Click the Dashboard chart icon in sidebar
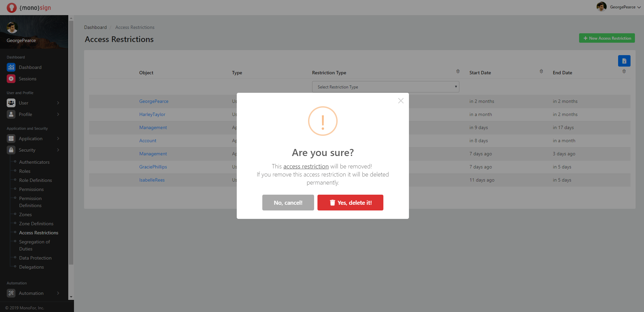The image size is (644, 312). point(11,67)
